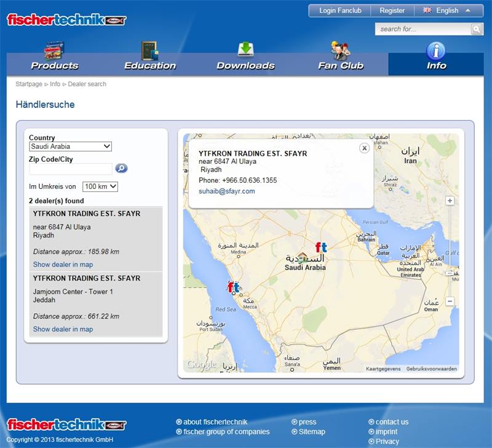The height and width of the screenshot is (448, 492).
Task: Show Riyadh dealer in map link
Action: click(63, 265)
